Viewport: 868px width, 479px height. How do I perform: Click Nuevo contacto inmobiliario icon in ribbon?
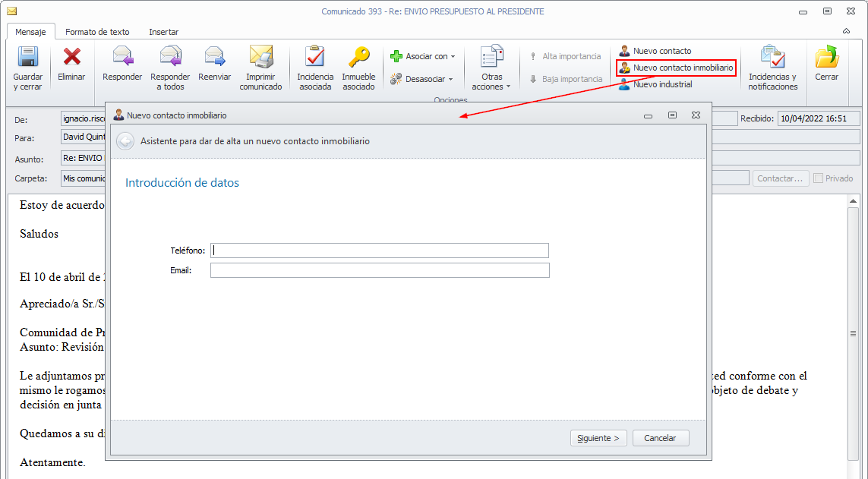click(x=624, y=68)
